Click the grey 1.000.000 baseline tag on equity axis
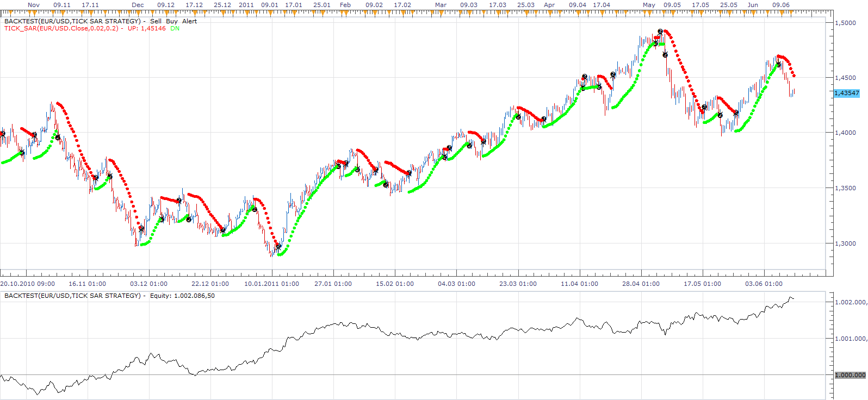The image size is (868, 400). 850,375
